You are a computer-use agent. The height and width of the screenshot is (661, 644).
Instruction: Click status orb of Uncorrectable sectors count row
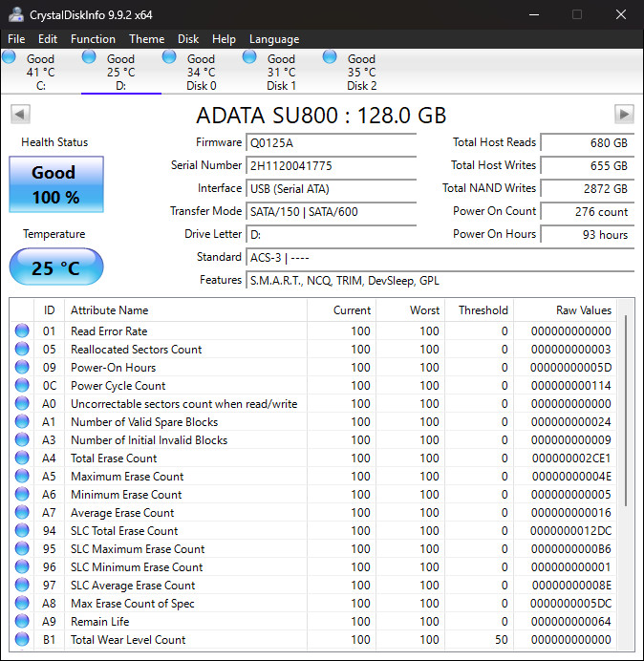(22, 403)
